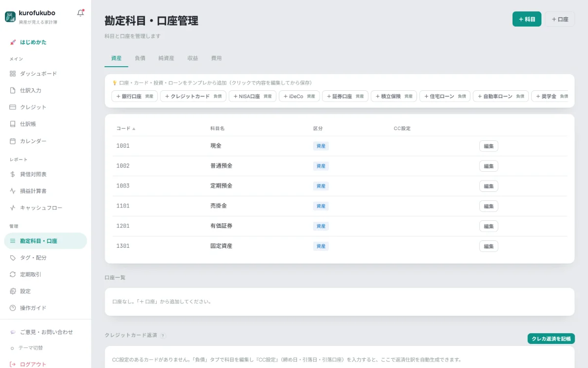Switch to the 費用 tab

pos(216,58)
